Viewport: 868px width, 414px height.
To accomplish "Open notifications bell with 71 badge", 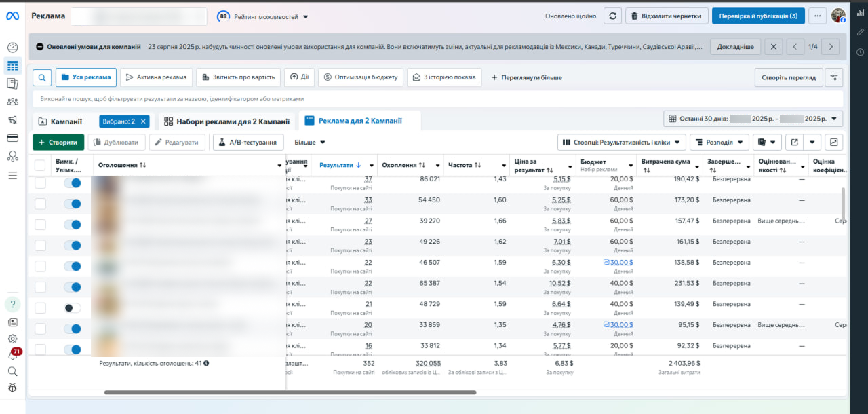I will pos(12,355).
